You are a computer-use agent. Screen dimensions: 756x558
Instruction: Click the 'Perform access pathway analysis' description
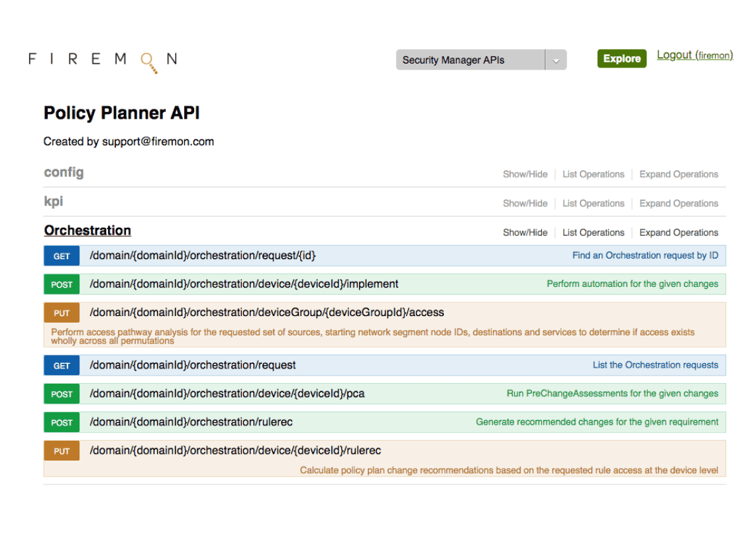point(372,336)
